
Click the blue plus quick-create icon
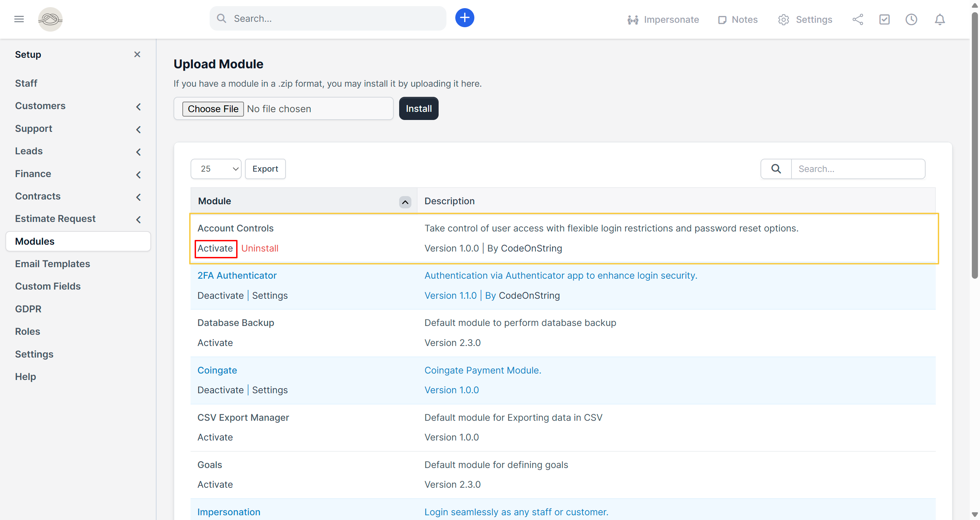pyautogui.click(x=464, y=18)
